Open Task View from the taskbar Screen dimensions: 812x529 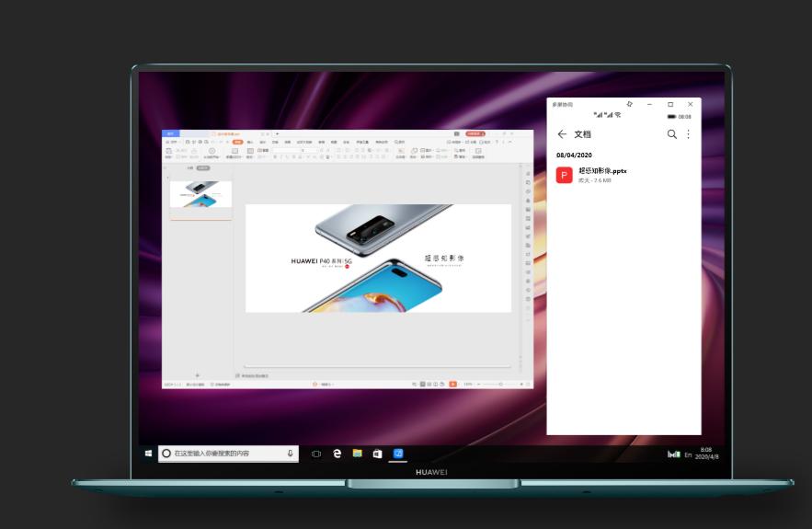click(x=316, y=454)
